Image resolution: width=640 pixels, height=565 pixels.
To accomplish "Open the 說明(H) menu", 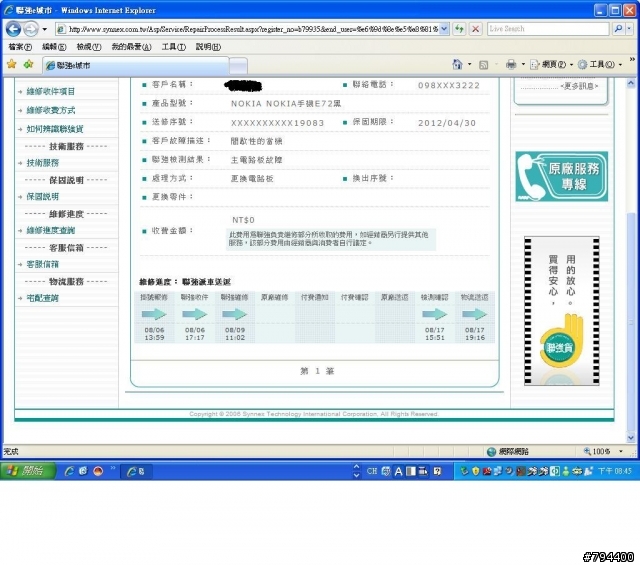I will point(208,47).
